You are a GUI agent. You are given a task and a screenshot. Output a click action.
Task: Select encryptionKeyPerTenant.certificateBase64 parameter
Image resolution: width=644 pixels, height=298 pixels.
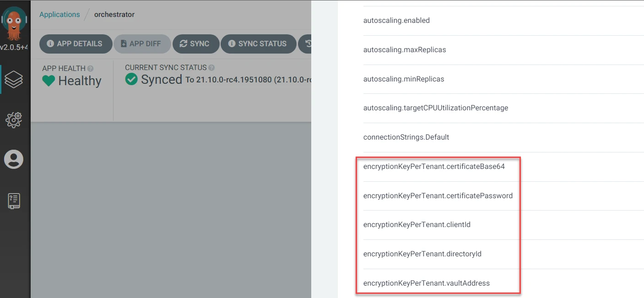tap(503, 167)
